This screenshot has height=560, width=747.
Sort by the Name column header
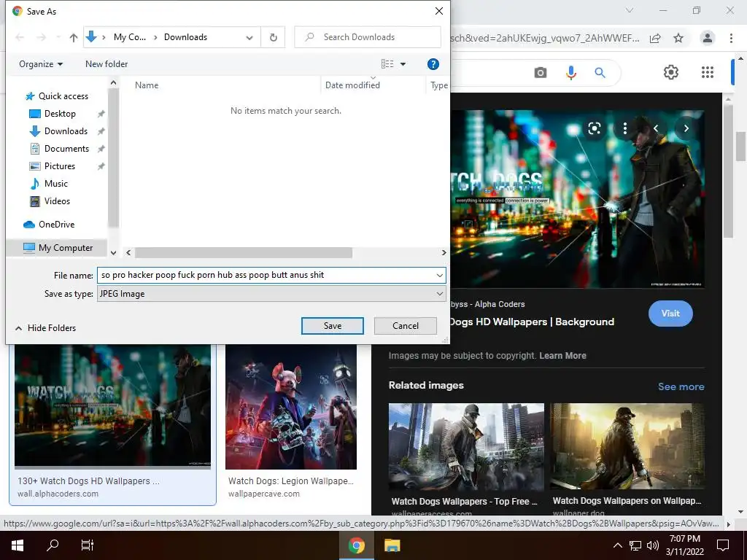[146, 85]
